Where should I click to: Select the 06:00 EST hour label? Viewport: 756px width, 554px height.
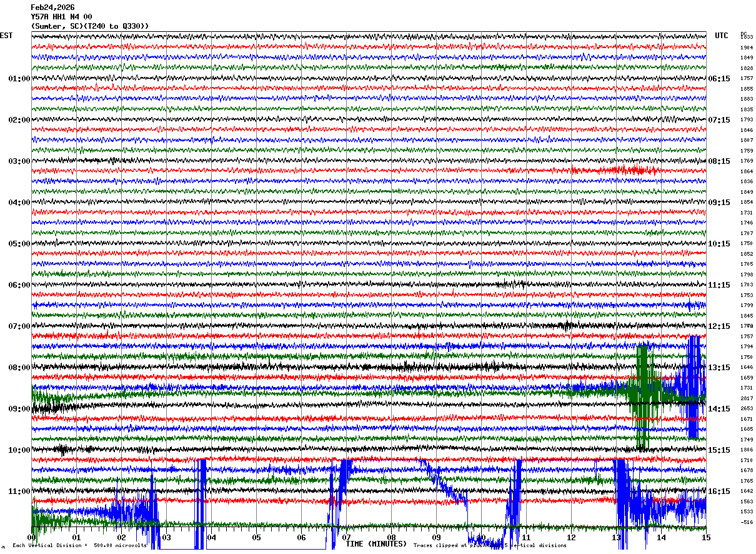tap(19, 285)
